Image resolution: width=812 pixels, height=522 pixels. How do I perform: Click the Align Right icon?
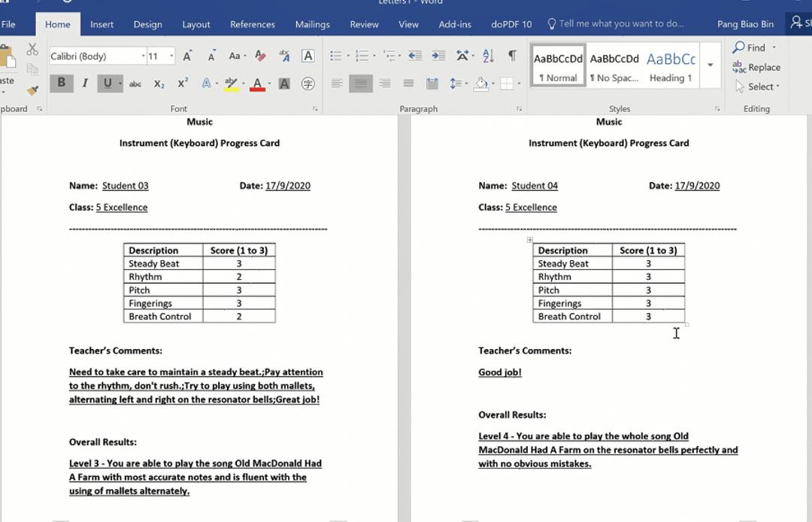coord(385,83)
